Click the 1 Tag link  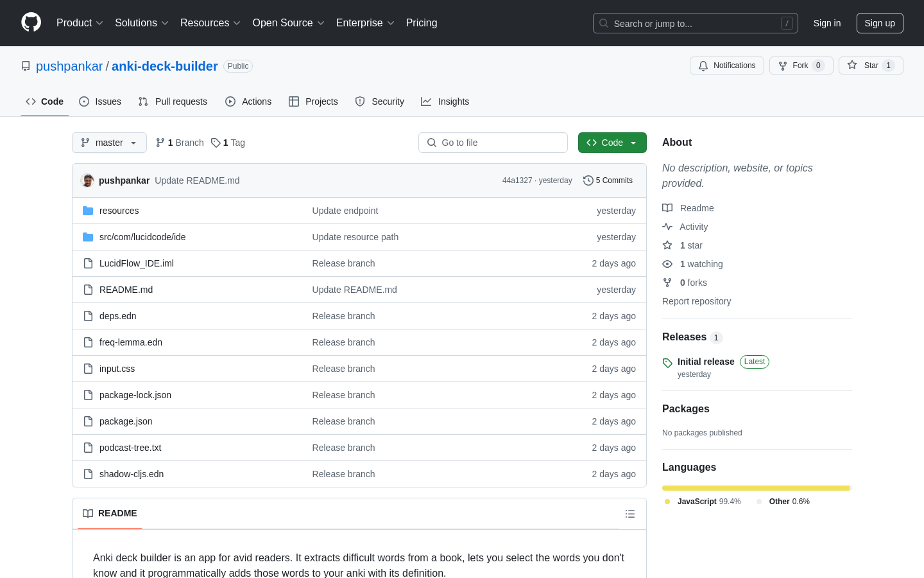228,143
